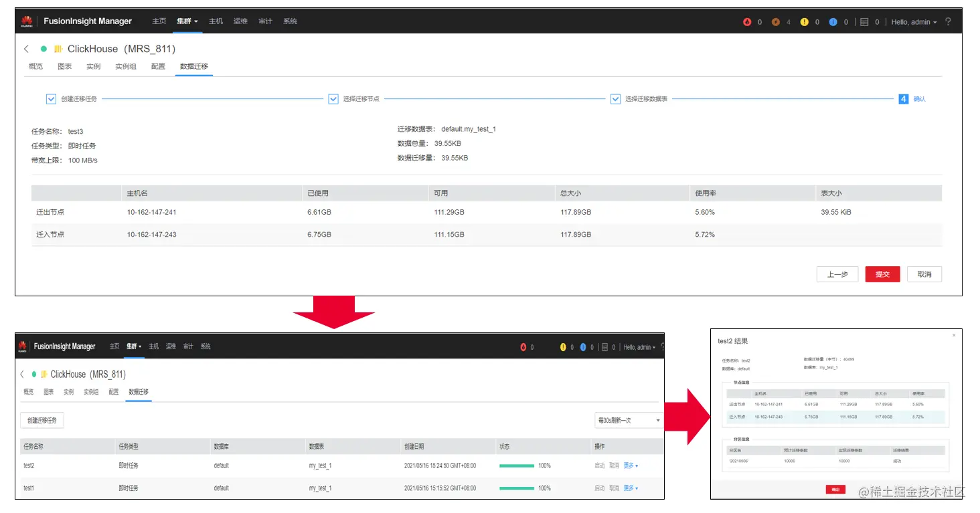Click the checked step icon for 选择迁移节点
This screenshot has height=513, width=980.
[x=333, y=99]
